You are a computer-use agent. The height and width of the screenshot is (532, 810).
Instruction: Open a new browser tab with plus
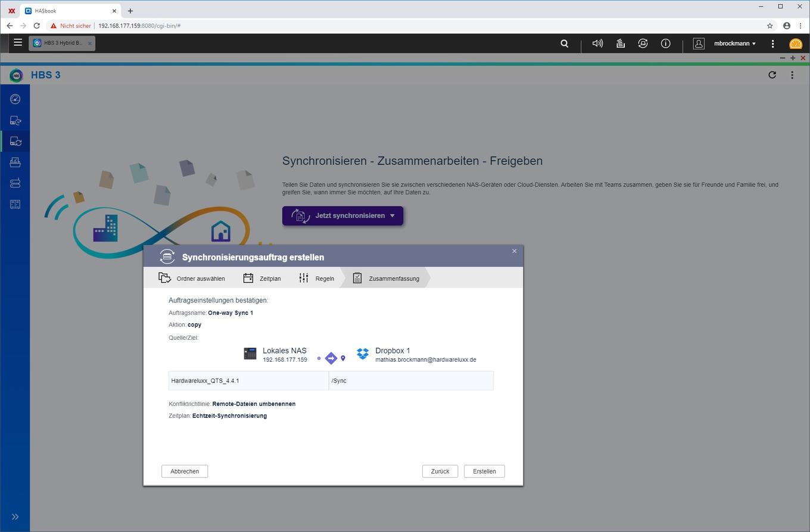click(x=130, y=11)
